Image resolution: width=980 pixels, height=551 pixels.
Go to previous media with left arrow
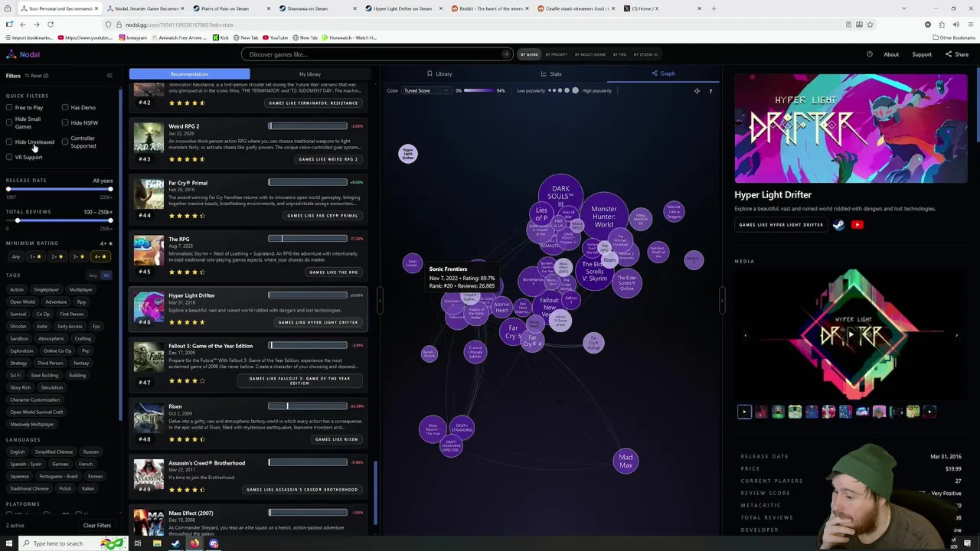[x=746, y=335]
